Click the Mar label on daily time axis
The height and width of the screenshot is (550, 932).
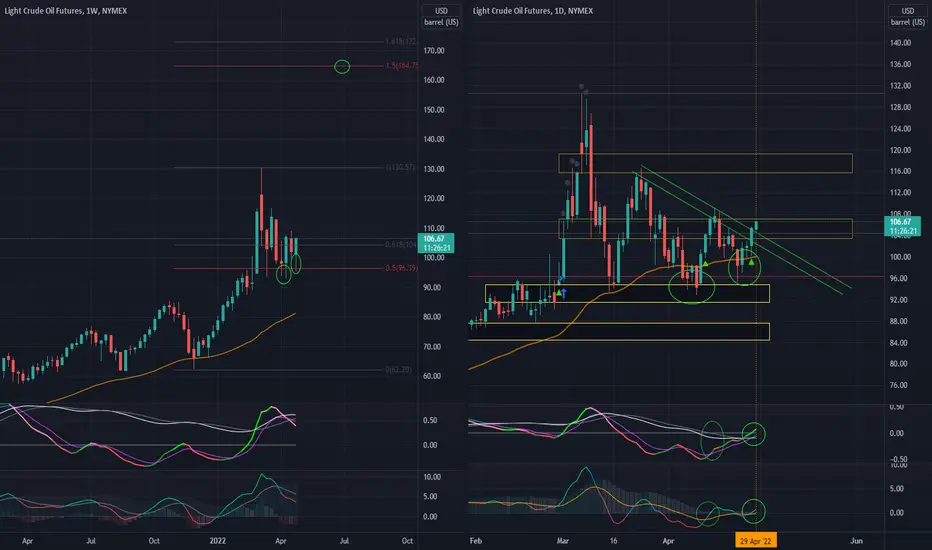562,540
